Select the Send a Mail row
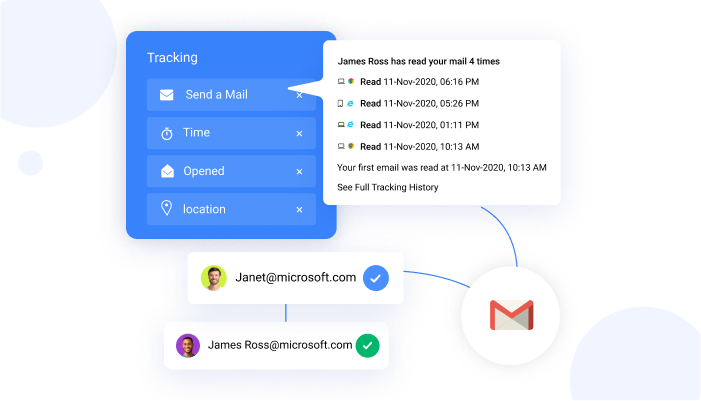 pyautogui.click(x=231, y=95)
